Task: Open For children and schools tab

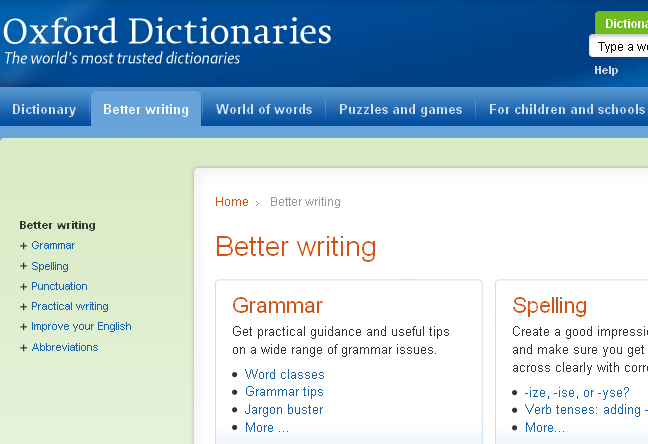Action: click(x=567, y=109)
